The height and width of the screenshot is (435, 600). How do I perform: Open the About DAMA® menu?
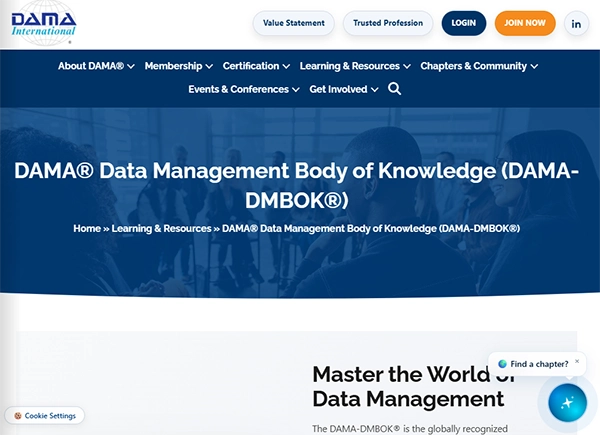(91, 66)
